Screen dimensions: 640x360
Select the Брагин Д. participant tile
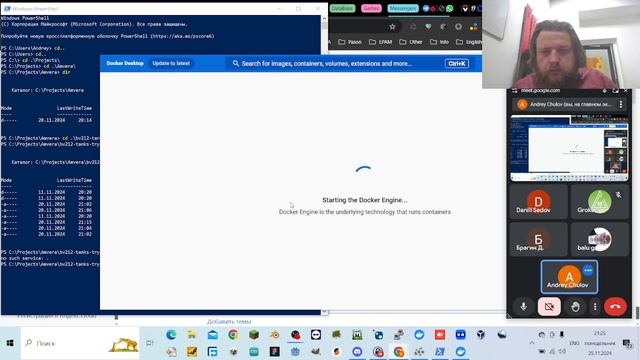pyautogui.click(x=538, y=240)
